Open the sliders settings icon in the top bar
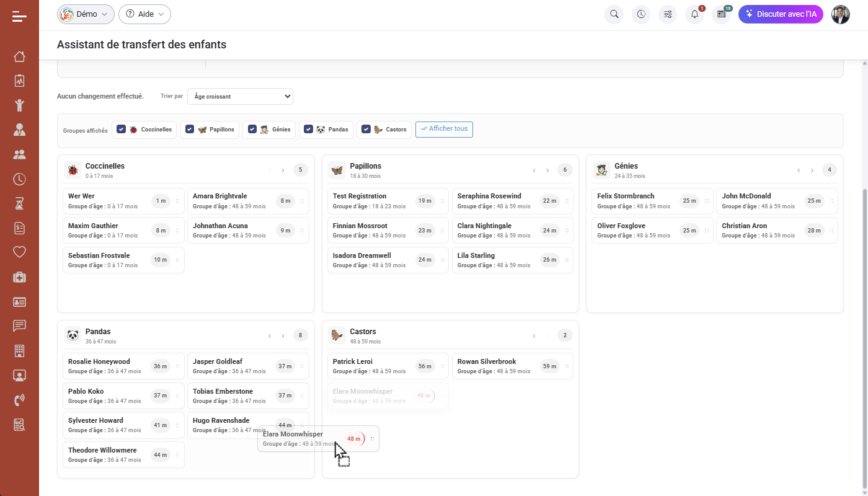Viewport: 868px width, 496px height. click(668, 14)
